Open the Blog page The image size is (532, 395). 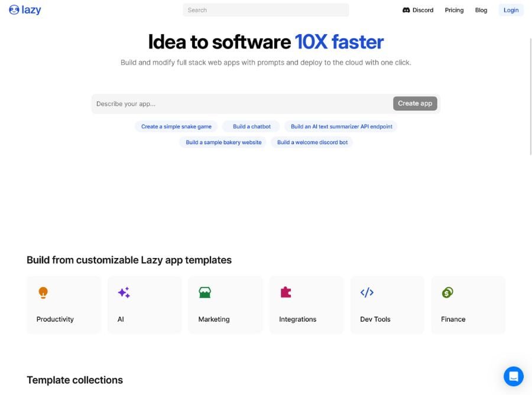[x=481, y=10]
